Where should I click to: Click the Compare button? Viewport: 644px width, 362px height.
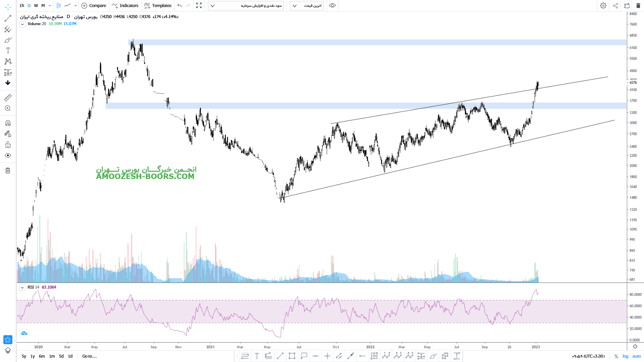coord(94,6)
